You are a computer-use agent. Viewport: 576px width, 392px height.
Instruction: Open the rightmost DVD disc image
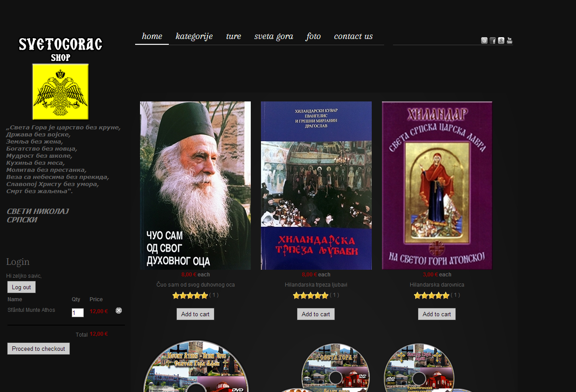coord(419,368)
